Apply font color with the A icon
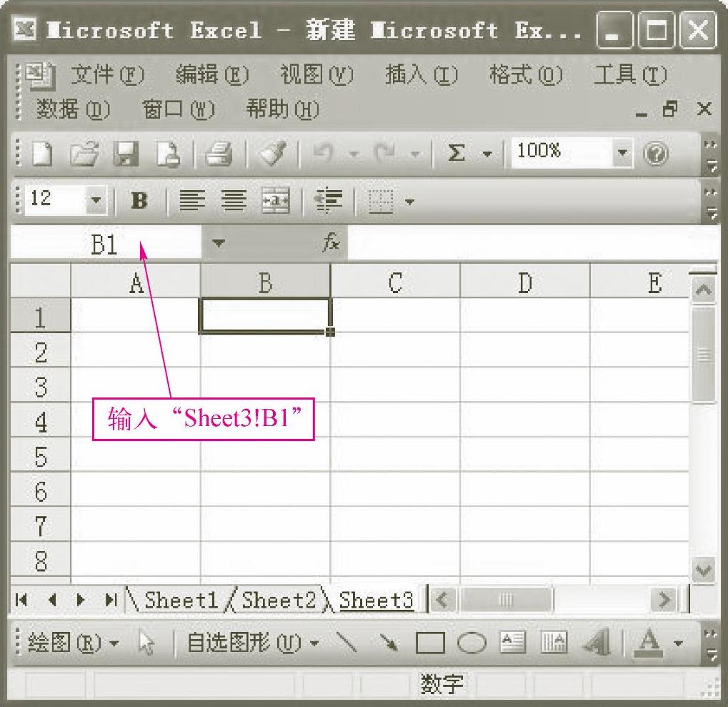Viewport: 728px width, 707px height. click(649, 643)
